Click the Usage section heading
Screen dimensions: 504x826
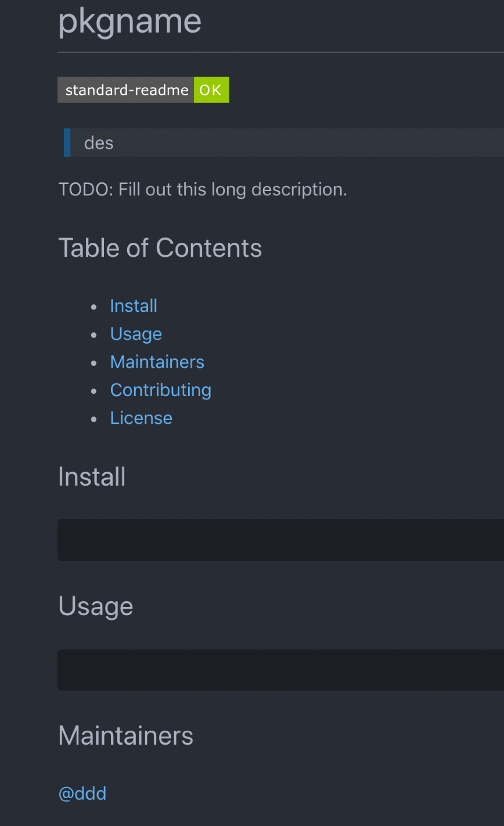click(96, 606)
